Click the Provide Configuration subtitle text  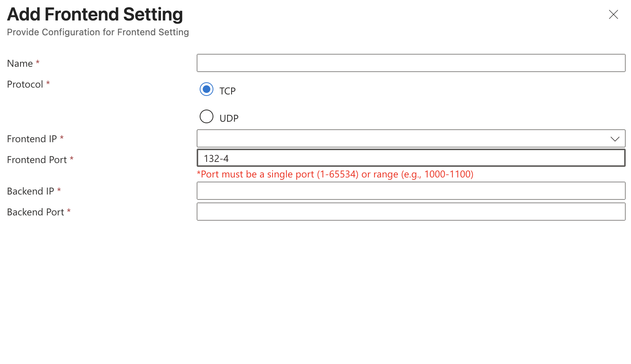(x=98, y=32)
